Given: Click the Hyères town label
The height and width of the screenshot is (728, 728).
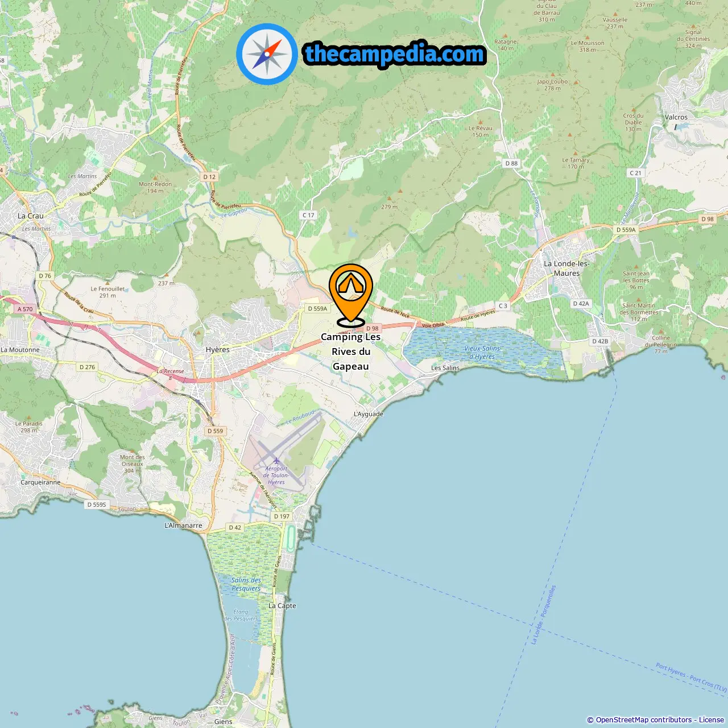Looking at the screenshot, I should point(218,350).
